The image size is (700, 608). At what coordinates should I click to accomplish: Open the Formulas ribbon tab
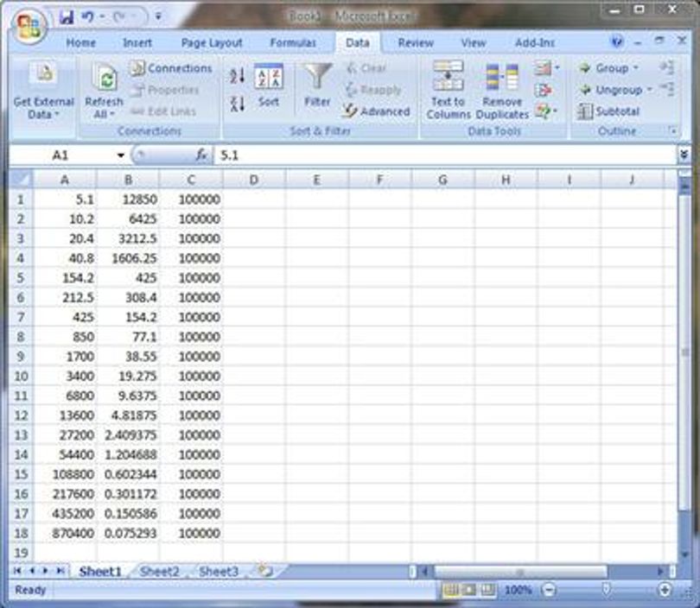point(293,43)
